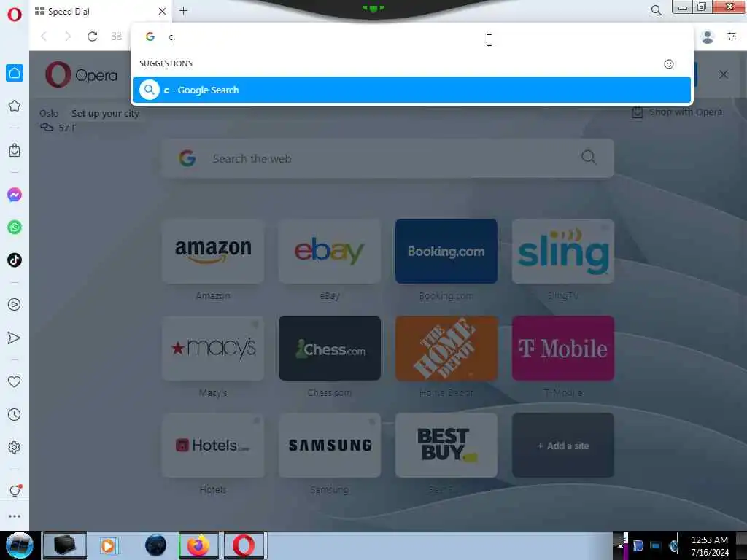Open the Best Buy speed dial tile
The width and height of the screenshot is (747, 560).
click(x=446, y=446)
